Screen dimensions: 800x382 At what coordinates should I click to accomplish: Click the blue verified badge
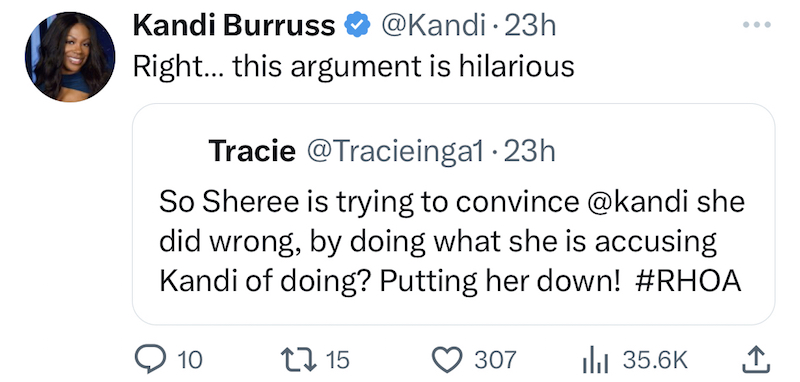point(358,26)
